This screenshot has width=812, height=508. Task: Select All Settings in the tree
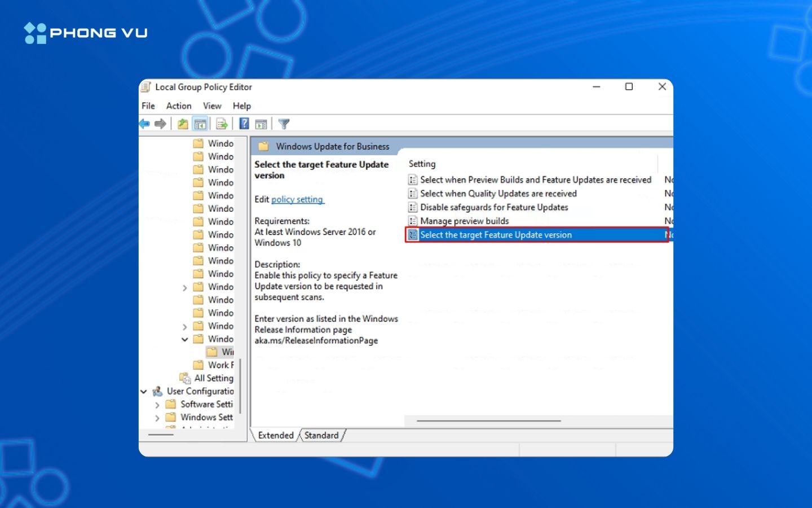click(214, 378)
